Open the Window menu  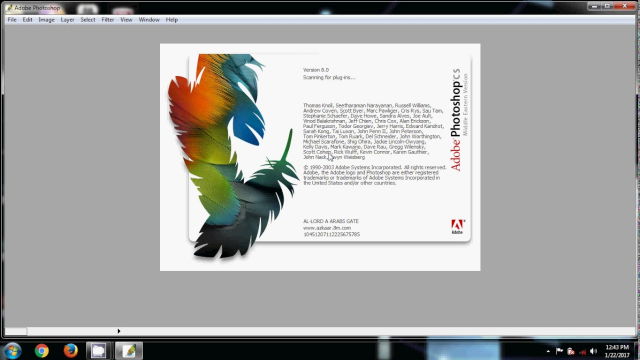[x=149, y=20]
